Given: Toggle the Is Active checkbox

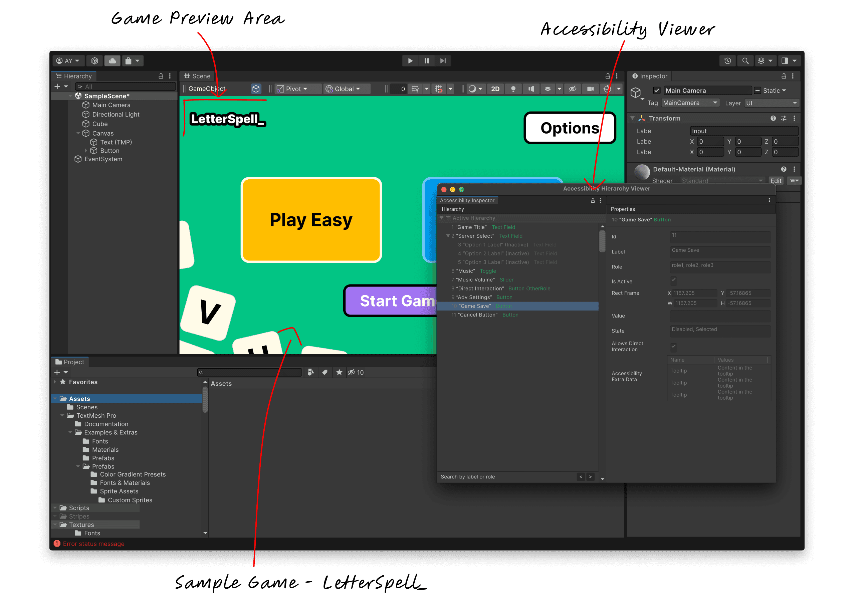Looking at the screenshot, I should [673, 280].
